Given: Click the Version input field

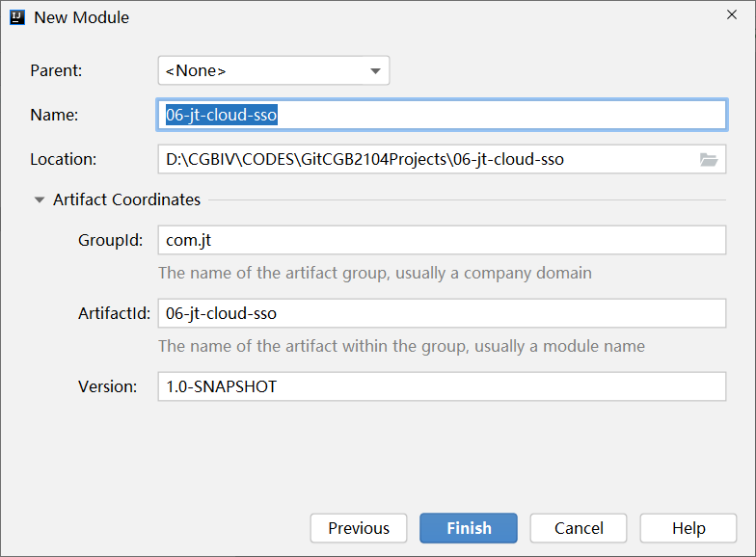Looking at the screenshot, I should [x=442, y=386].
